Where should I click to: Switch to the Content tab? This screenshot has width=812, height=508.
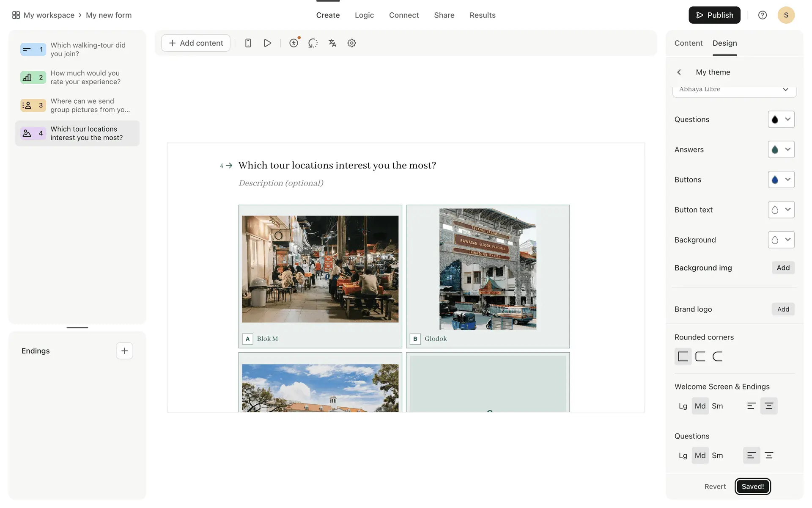point(688,43)
